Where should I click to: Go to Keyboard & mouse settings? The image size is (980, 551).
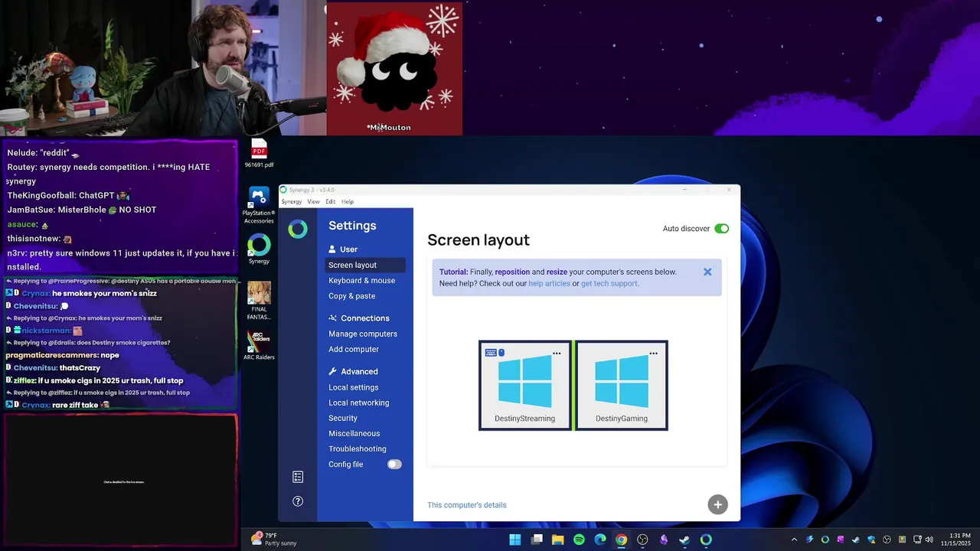[361, 281]
